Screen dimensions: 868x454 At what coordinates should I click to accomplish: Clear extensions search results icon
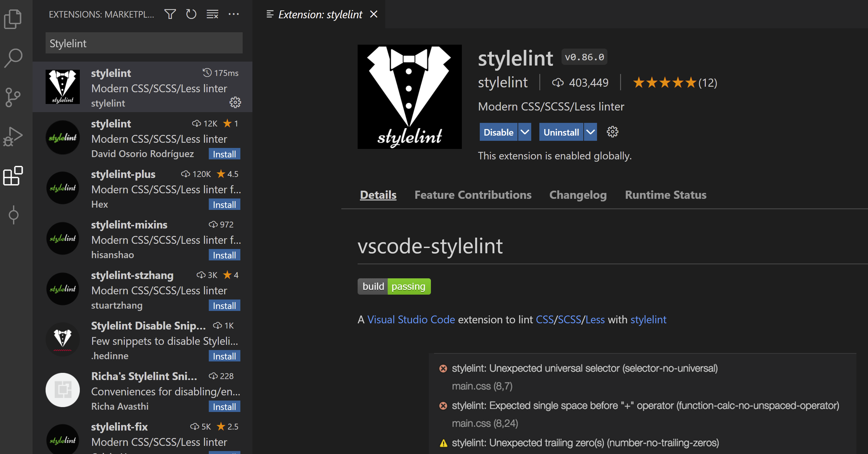[212, 14]
